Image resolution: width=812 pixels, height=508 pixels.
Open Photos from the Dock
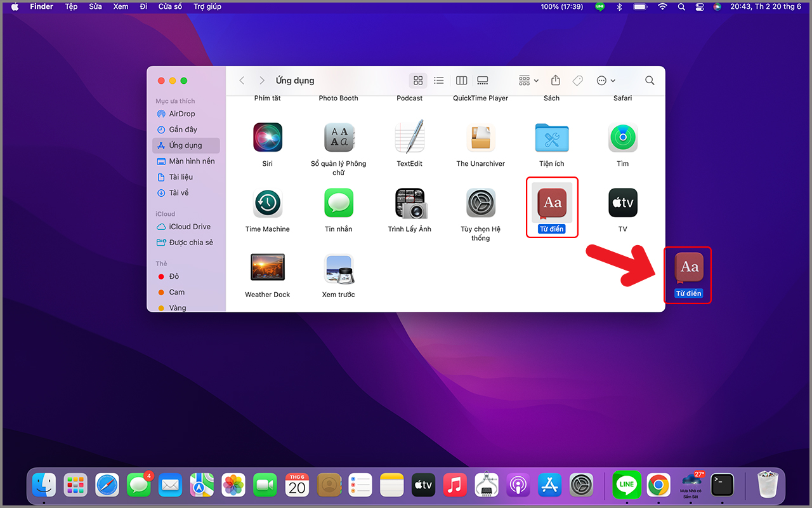point(233,486)
